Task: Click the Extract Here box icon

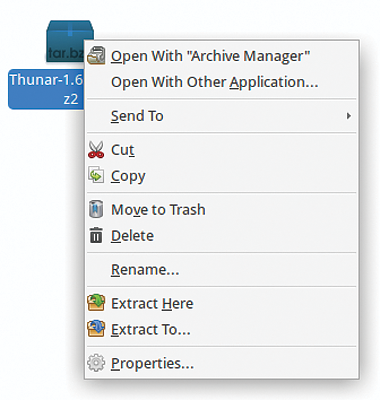Action: tap(96, 303)
